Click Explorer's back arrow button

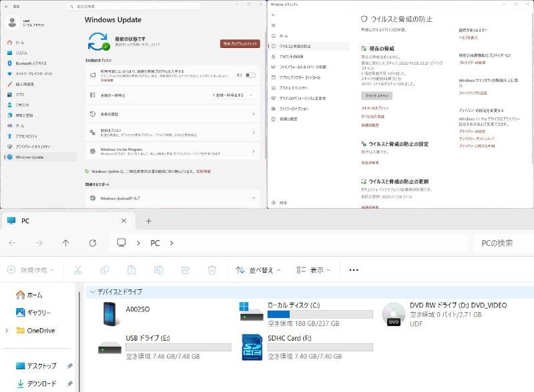point(12,243)
